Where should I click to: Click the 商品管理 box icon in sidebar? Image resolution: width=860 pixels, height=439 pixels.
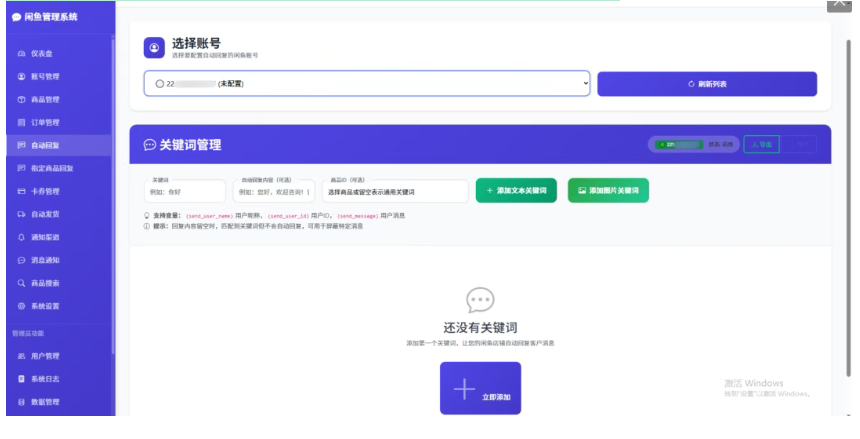(x=21, y=100)
